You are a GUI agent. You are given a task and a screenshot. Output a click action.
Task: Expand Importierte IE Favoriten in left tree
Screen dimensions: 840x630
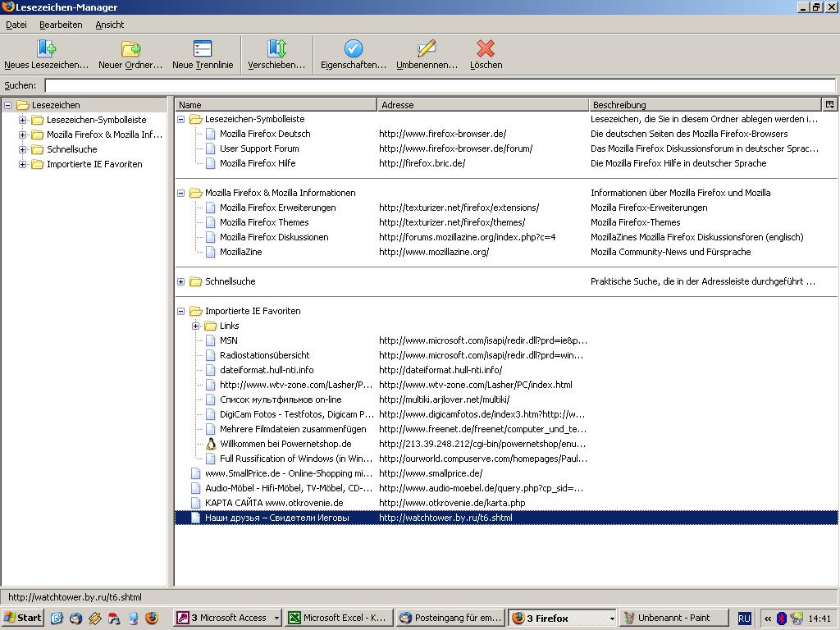tap(22, 164)
